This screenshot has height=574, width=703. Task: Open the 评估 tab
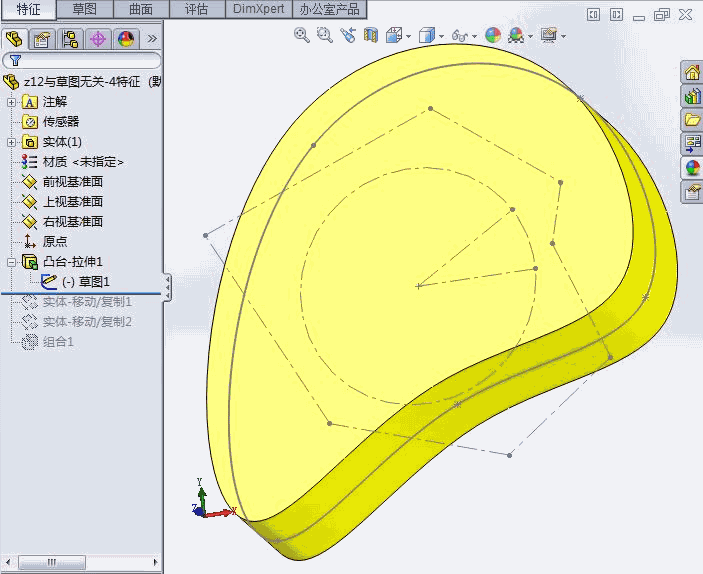click(196, 9)
